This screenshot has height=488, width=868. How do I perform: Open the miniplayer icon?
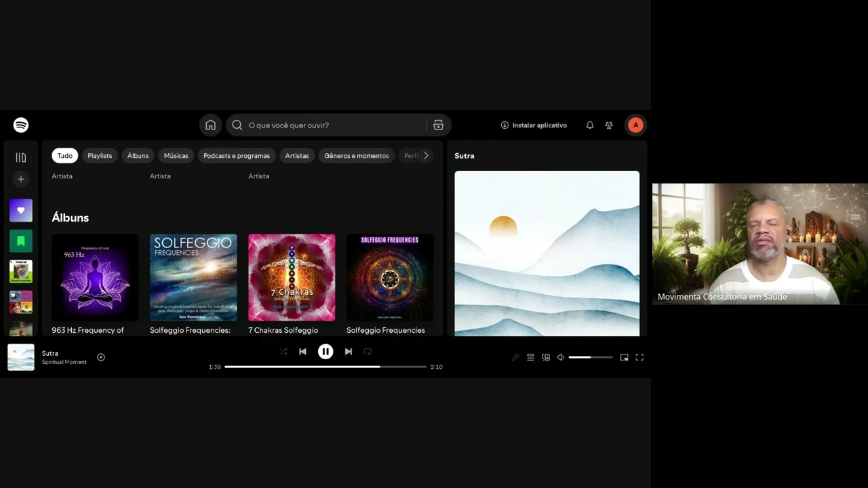[x=625, y=357]
